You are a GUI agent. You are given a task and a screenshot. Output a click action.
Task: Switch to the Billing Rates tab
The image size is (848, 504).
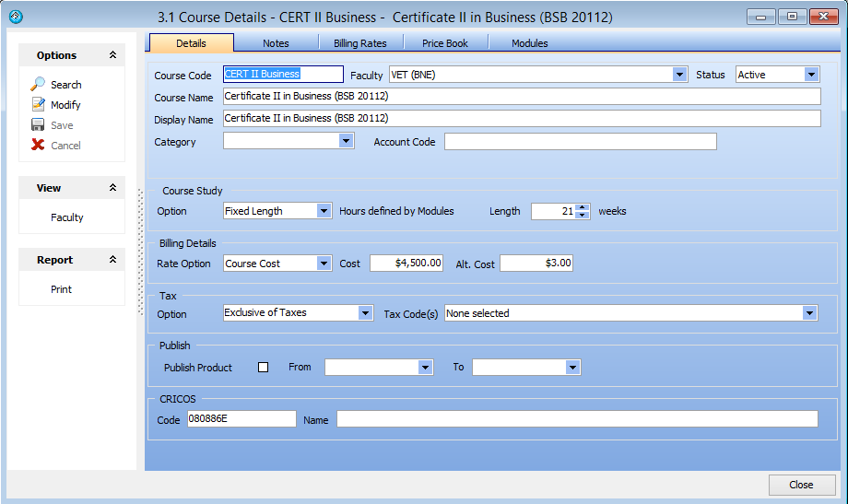(359, 43)
